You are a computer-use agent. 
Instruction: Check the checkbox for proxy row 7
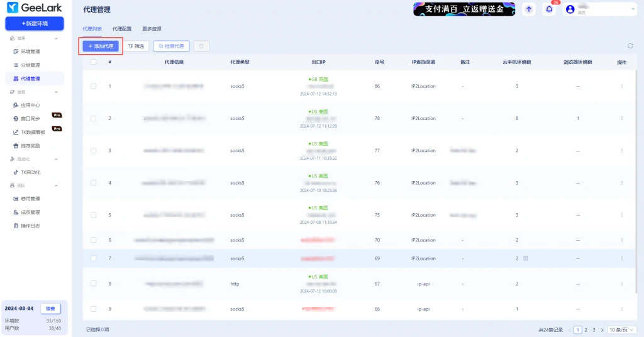pos(94,258)
